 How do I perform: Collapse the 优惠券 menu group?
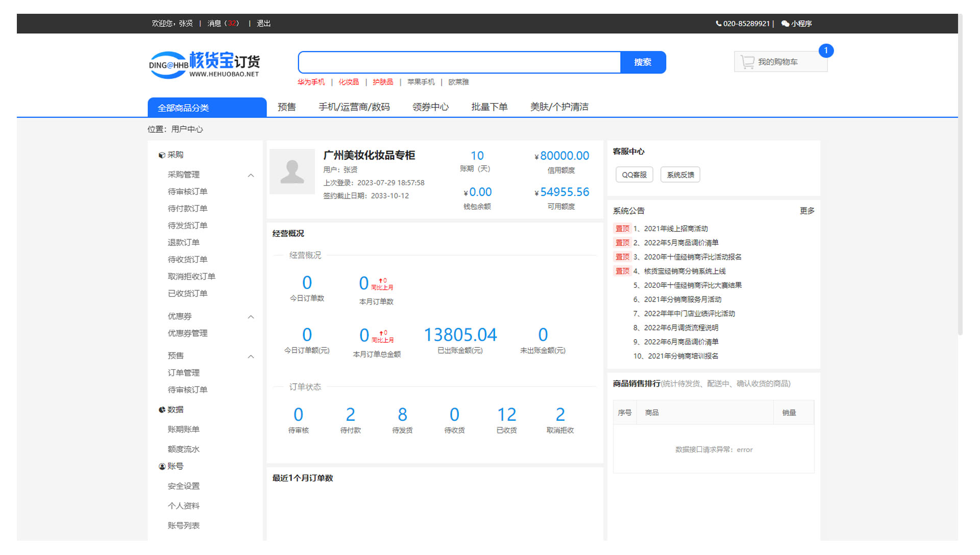pos(251,317)
